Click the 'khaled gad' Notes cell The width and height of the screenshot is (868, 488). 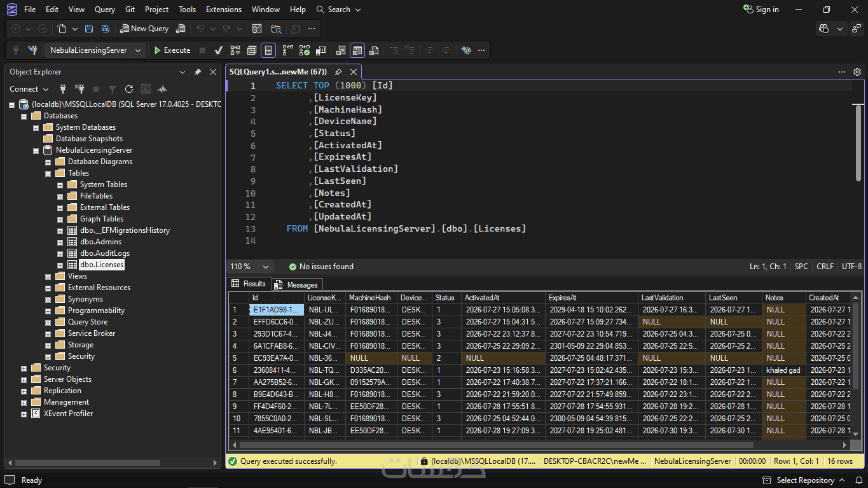click(783, 370)
